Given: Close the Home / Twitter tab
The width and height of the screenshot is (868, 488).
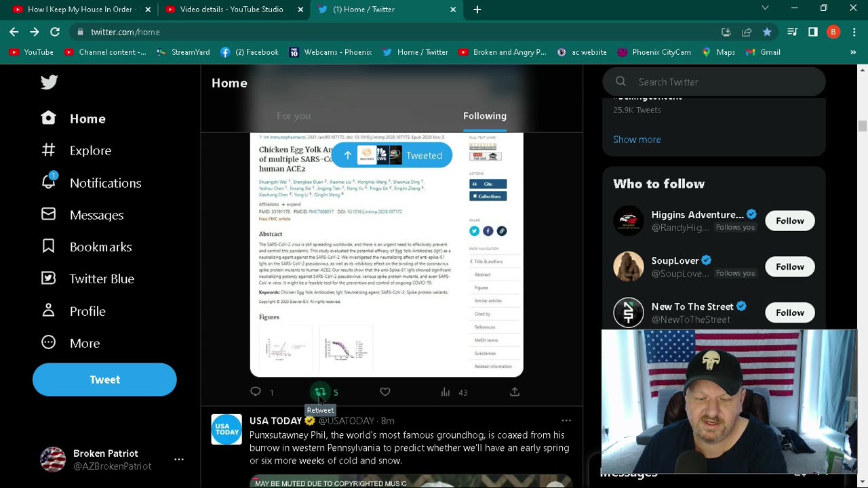Looking at the screenshot, I should 453,9.
